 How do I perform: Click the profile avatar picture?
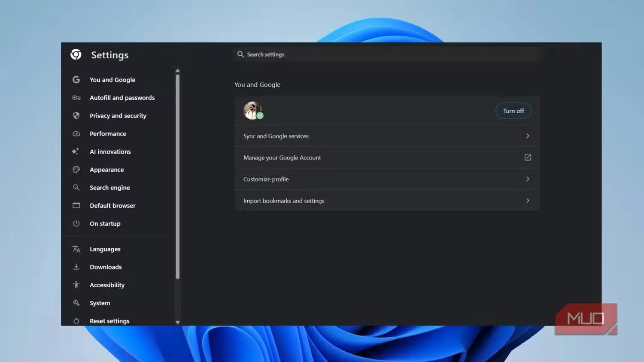tap(253, 111)
